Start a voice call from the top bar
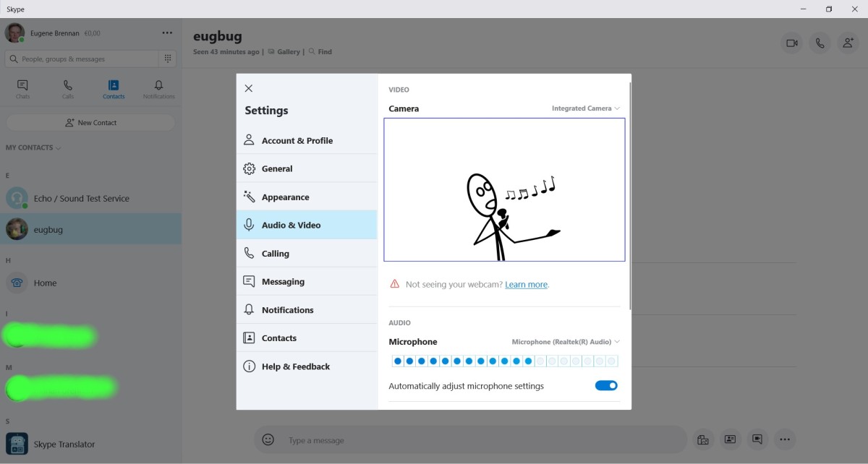 tap(820, 43)
